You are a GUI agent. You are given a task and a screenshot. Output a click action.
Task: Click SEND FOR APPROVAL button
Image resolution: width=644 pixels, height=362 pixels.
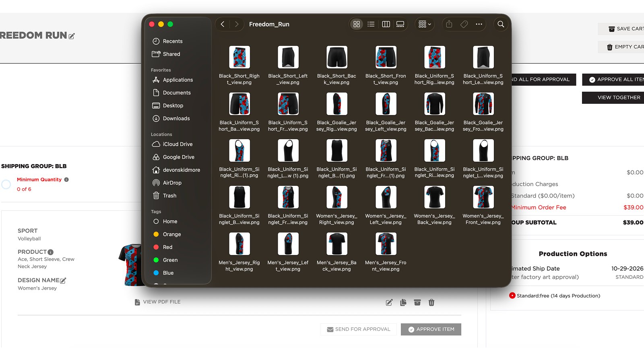pyautogui.click(x=359, y=329)
